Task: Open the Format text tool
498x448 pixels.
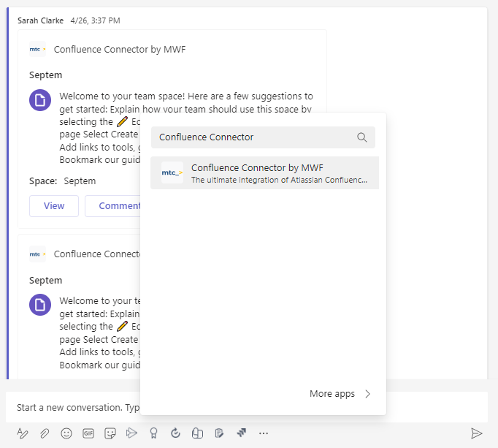Action: 23,433
